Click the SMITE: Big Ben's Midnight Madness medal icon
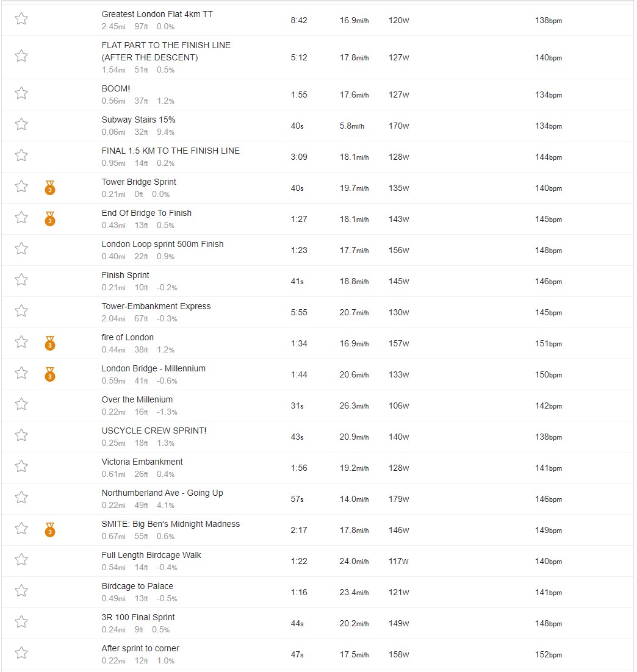 coord(50,530)
